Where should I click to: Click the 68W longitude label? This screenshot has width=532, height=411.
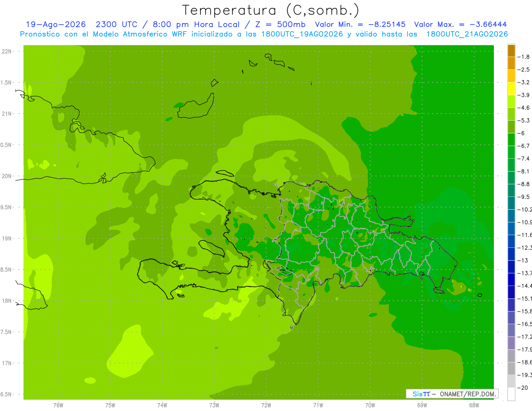point(474,405)
